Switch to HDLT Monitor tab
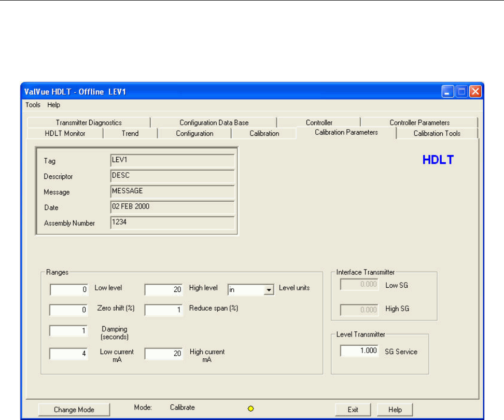 (65, 133)
